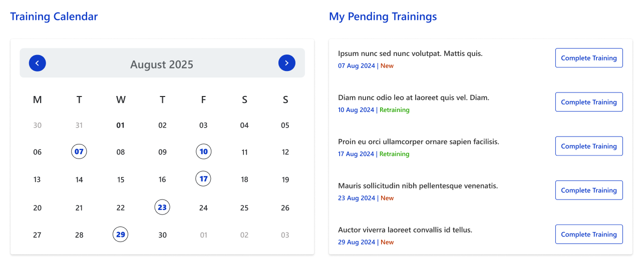Choose day 15 in the calendar
The image size is (644, 264).
[121, 180]
